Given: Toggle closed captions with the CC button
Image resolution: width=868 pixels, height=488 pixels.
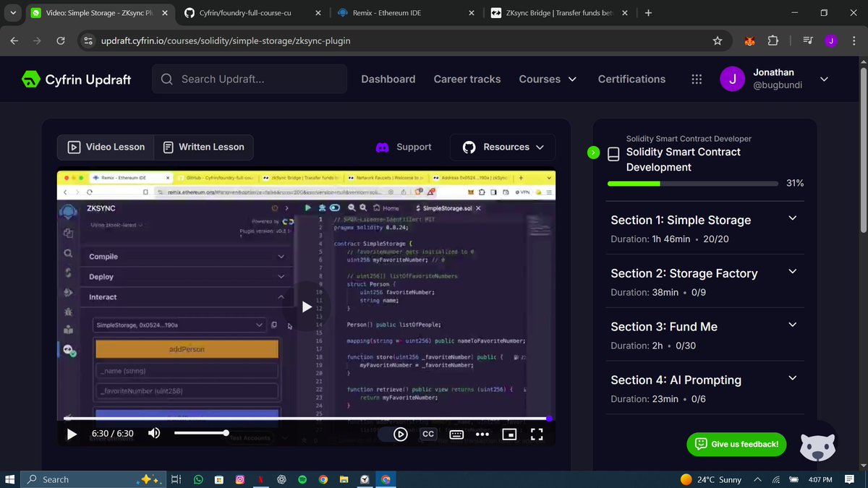Looking at the screenshot, I should (x=428, y=434).
